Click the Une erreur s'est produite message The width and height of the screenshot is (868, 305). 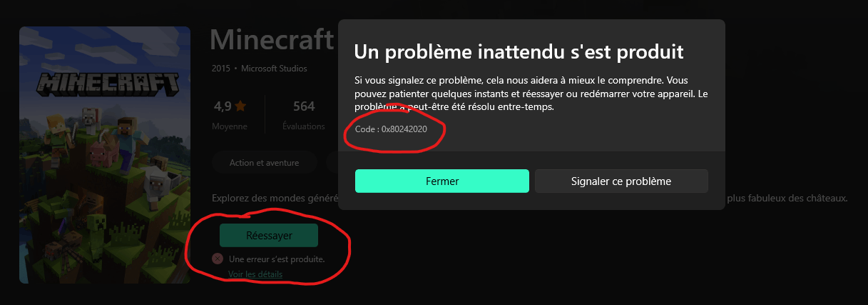coord(277,259)
